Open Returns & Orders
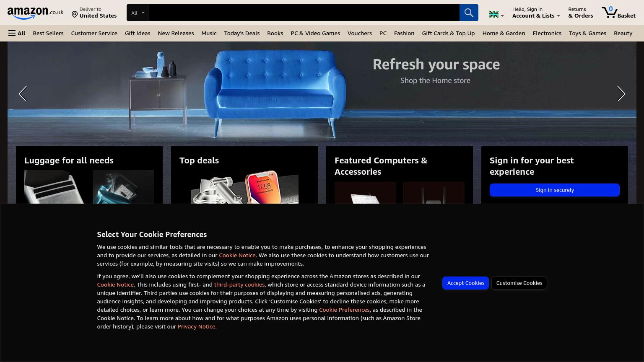This screenshot has height=362, width=644. coord(580,13)
